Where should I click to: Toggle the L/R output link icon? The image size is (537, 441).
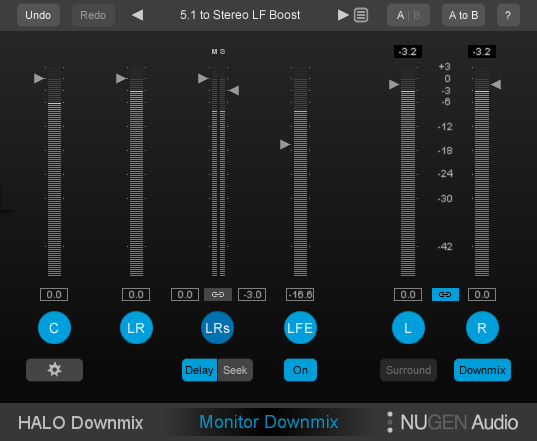445,294
